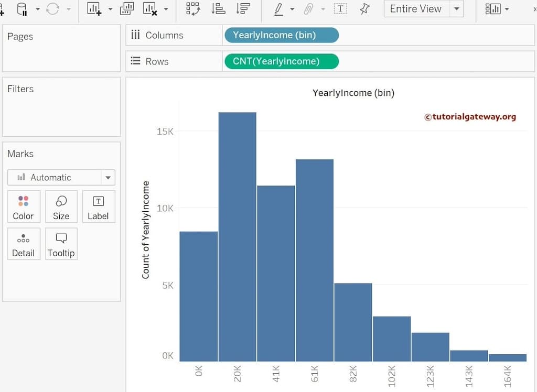Open the Color marks card

23,207
